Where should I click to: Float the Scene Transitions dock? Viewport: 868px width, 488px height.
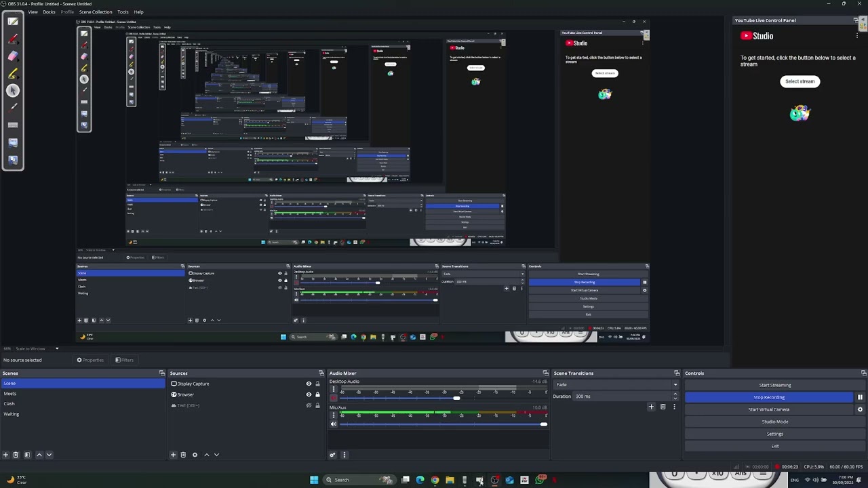coord(676,373)
